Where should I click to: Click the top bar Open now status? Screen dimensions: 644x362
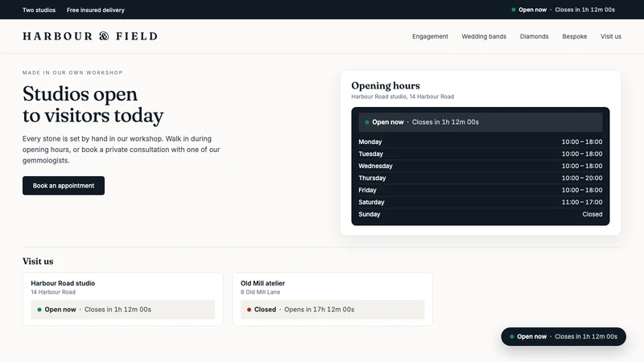(x=563, y=10)
